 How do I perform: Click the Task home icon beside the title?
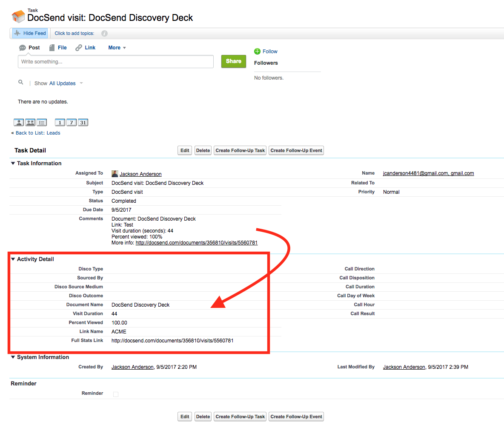[x=18, y=16]
